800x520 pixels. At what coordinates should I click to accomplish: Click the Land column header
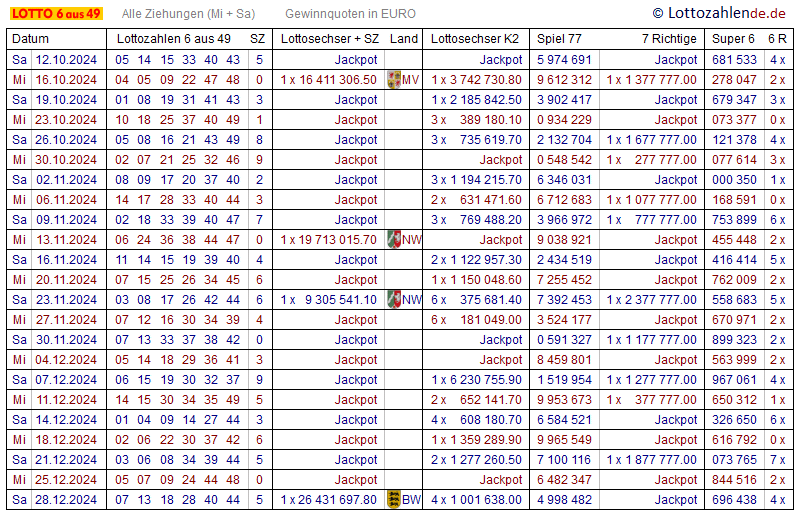(x=404, y=38)
